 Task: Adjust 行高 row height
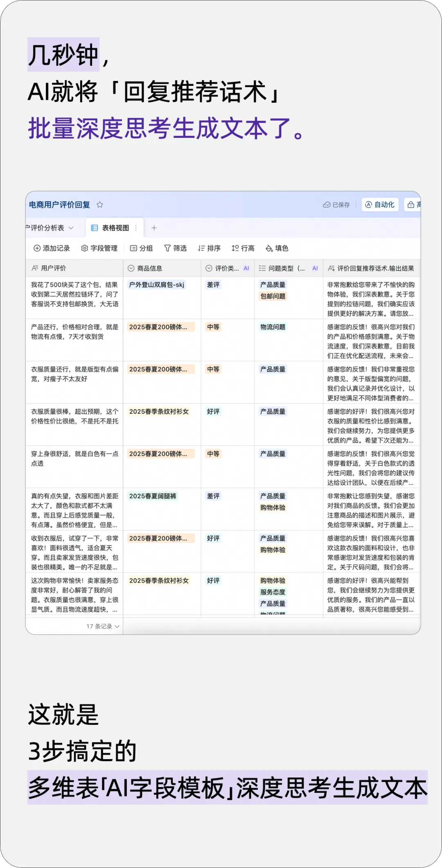pyautogui.click(x=243, y=248)
